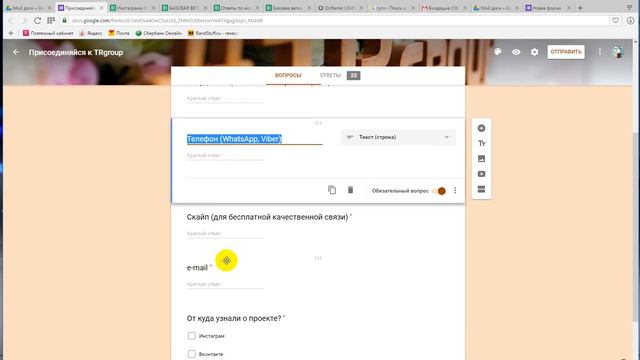
Task: Delete the Телефон question with trash icon
Action: [x=350, y=190]
